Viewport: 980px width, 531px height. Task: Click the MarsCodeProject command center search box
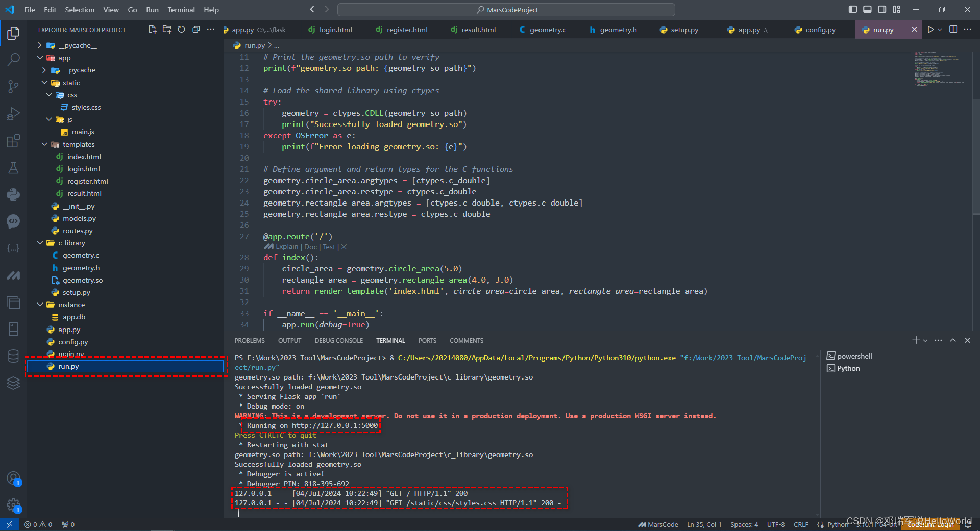[506, 10]
